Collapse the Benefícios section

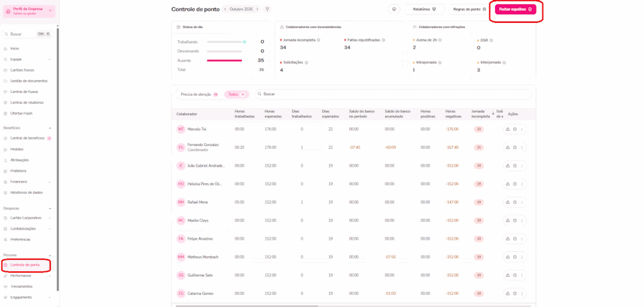pyautogui.click(x=49, y=128)
